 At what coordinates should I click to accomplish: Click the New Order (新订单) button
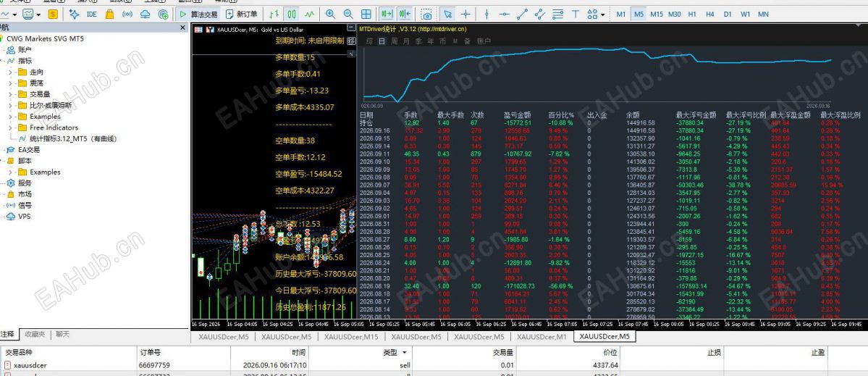click(242, 14)
